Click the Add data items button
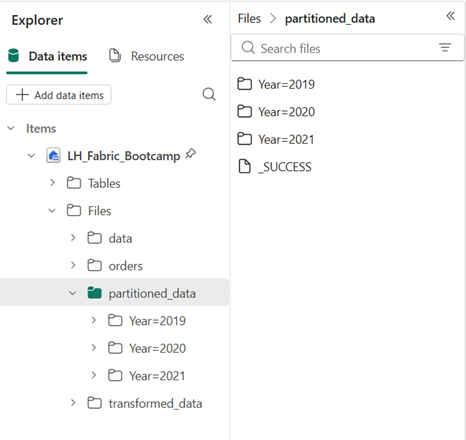 click(x=59, y=95)
